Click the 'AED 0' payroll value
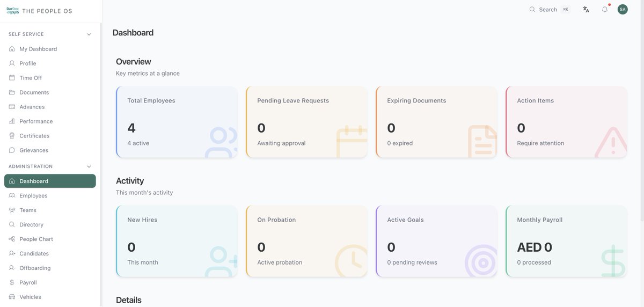 (x=535, y=247)
